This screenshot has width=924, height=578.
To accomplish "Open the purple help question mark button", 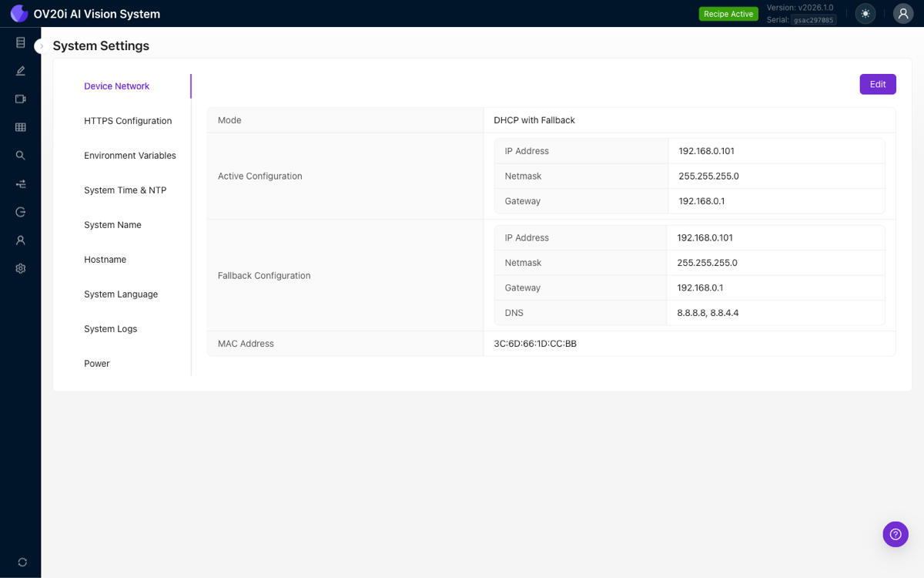I will pos(896,534).
